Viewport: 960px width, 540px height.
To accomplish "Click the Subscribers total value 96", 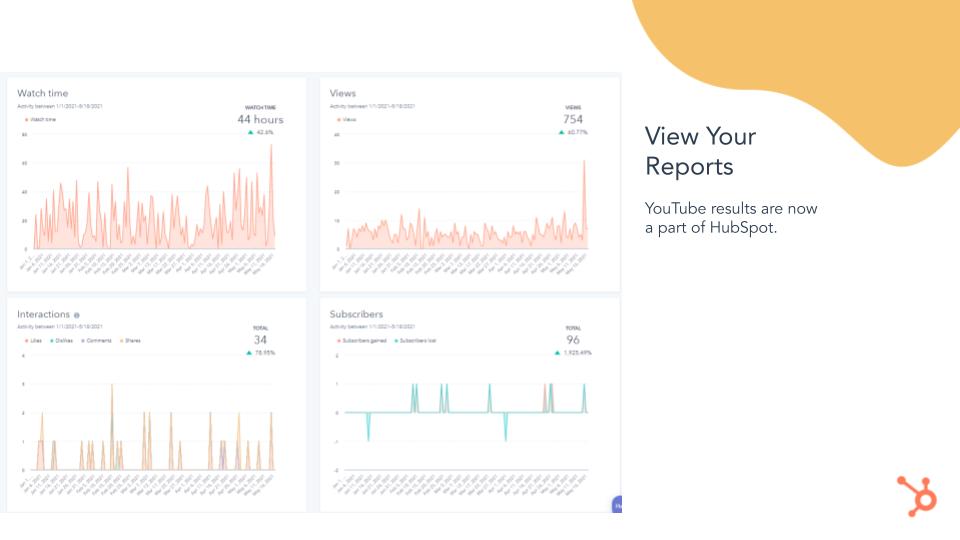I will click(x=572, y=340).
